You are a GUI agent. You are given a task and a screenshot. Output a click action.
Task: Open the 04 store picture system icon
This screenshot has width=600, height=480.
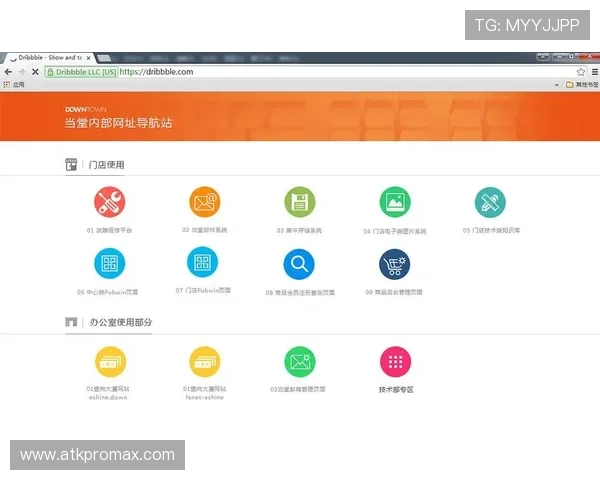click(x=395, y=202)
